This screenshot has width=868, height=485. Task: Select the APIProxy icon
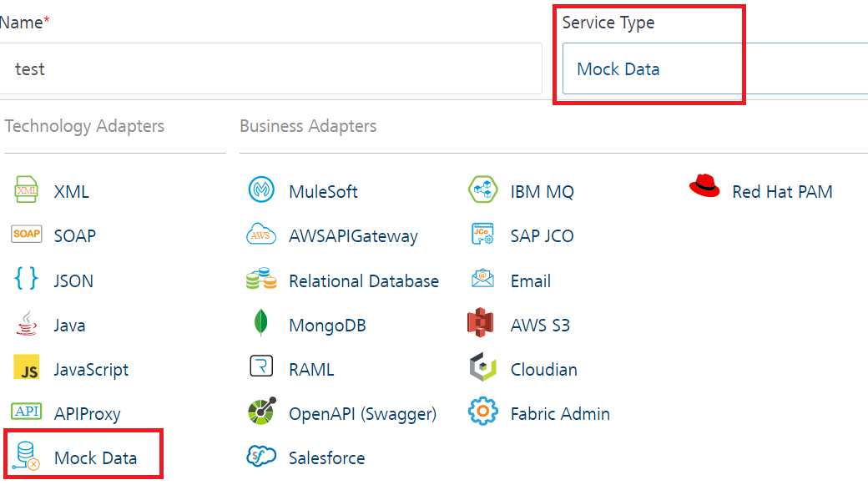[27, 412]
